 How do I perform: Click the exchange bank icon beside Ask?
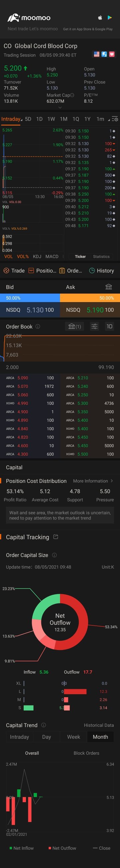109,287
